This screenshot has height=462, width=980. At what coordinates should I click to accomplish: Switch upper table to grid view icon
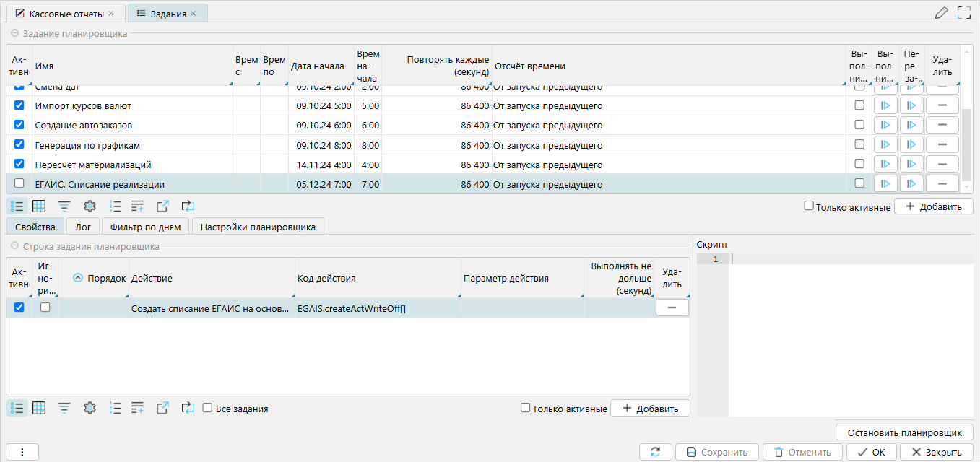click(39, 206)
